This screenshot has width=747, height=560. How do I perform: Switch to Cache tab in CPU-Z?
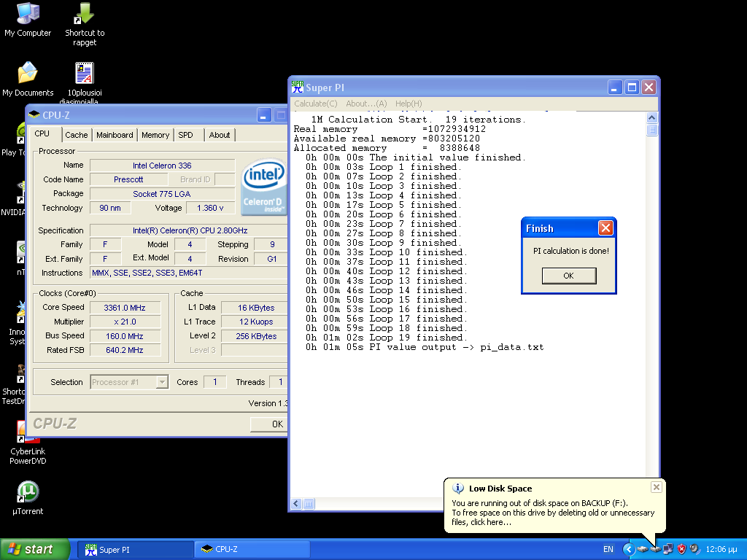pyautogui.click(x=76, y=135)
